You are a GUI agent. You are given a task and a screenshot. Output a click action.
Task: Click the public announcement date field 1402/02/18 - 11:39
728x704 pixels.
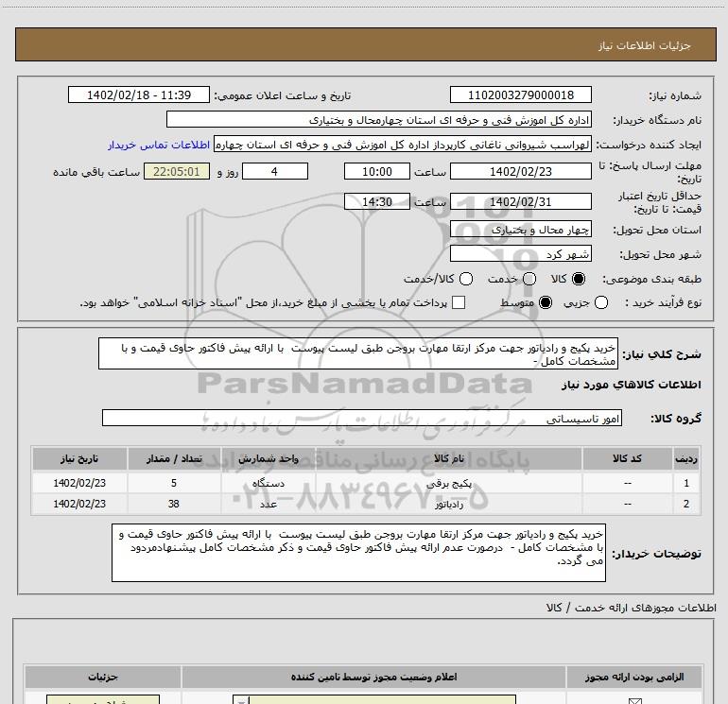tap(139, 95)
